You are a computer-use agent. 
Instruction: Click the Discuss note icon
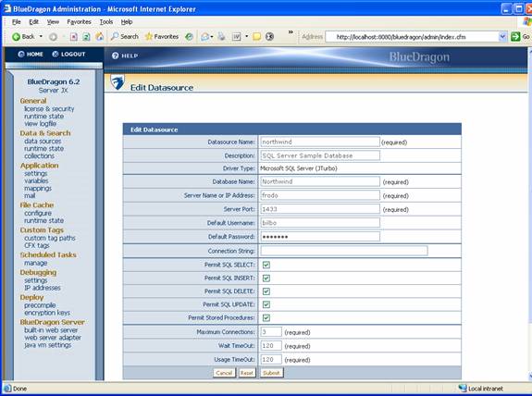[x=257, y=37]
